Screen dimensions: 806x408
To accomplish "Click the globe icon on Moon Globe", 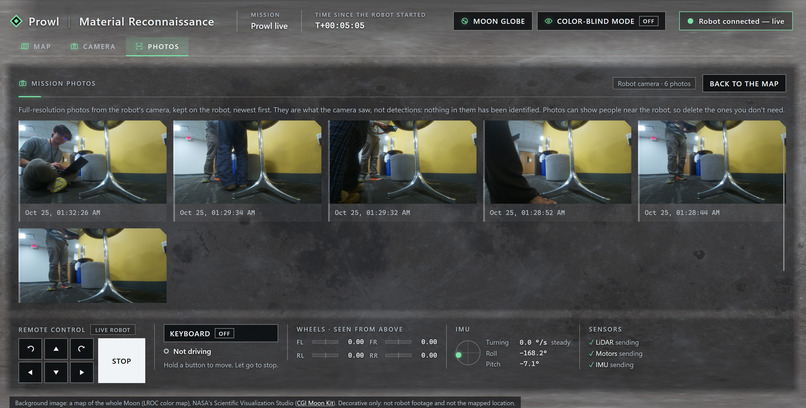I will click(465, 21).
